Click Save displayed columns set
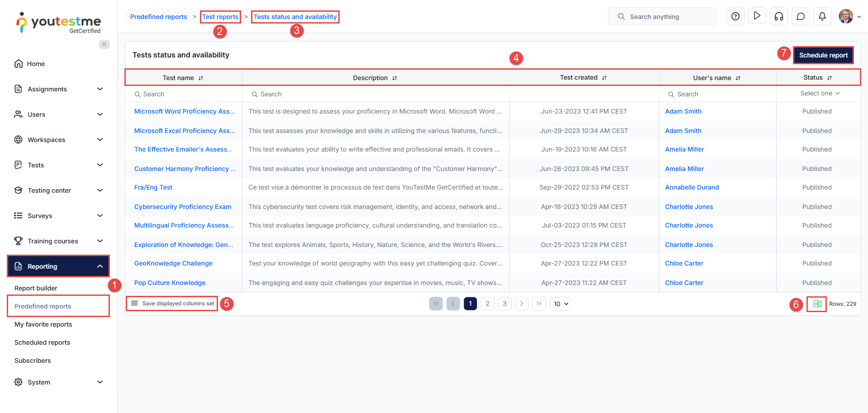This screenshot has width=868, height=413. coord(173,304)
